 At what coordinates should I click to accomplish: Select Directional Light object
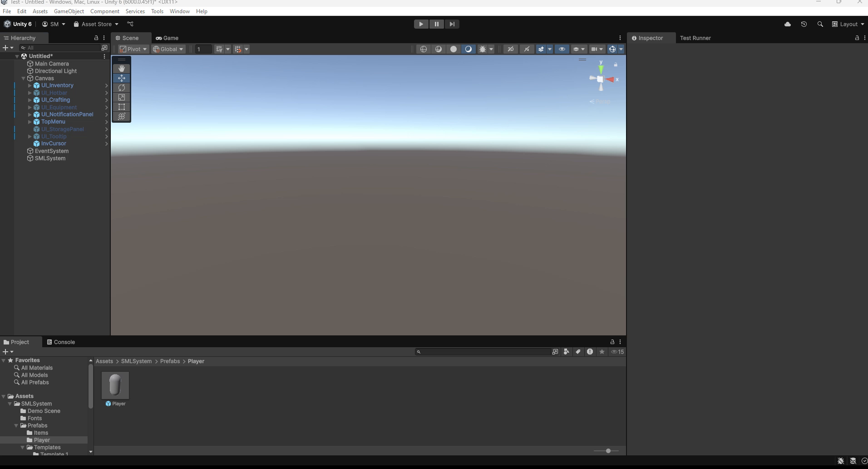[x=56, y=71]
